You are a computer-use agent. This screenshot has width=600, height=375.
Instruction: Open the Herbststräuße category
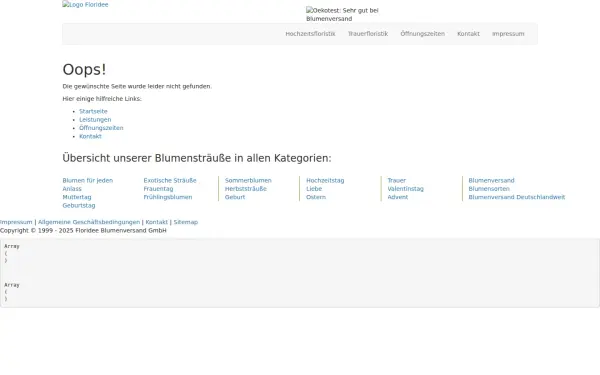246,189
